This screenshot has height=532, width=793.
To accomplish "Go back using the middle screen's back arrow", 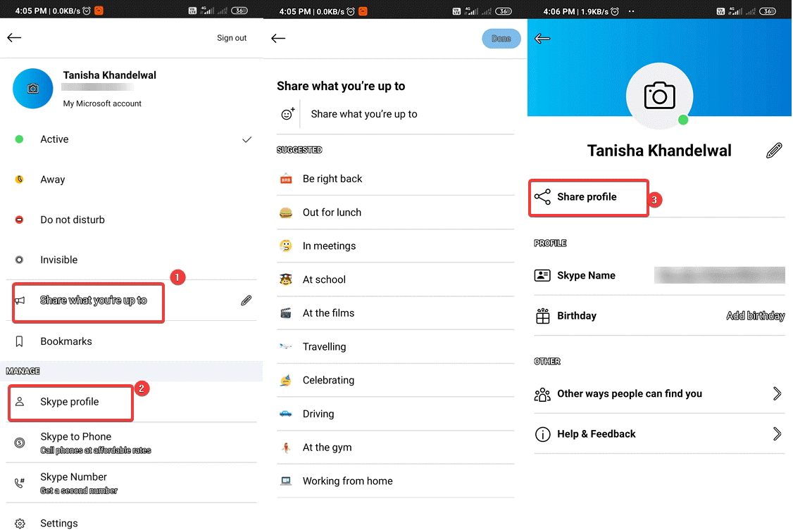I will tap(278, 39).
